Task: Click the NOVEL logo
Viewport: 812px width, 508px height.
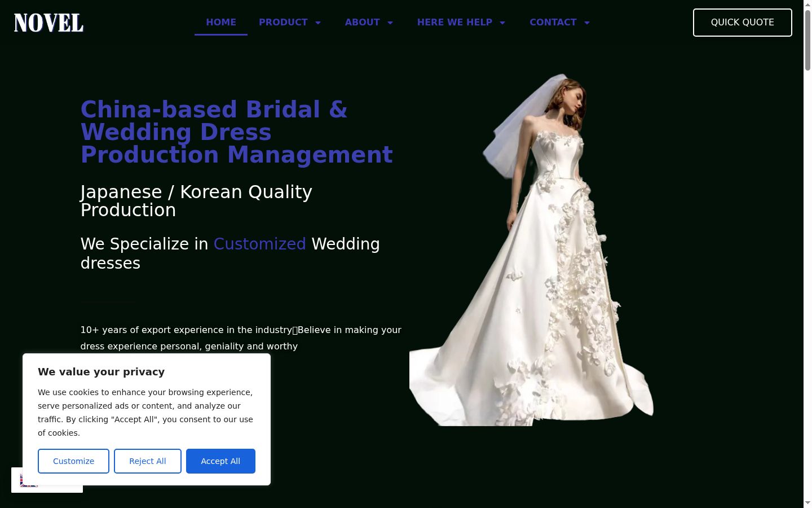Action: tap(48, 23)
